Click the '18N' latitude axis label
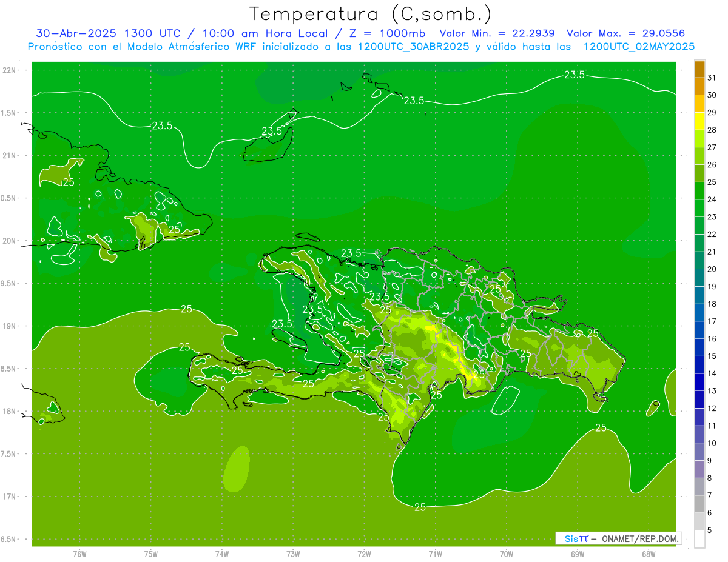 (x=10, y=411)
